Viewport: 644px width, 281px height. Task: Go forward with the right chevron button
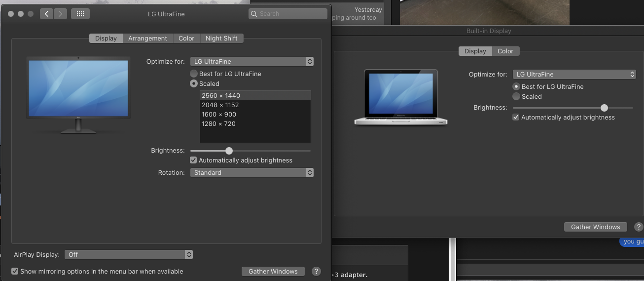60,14
